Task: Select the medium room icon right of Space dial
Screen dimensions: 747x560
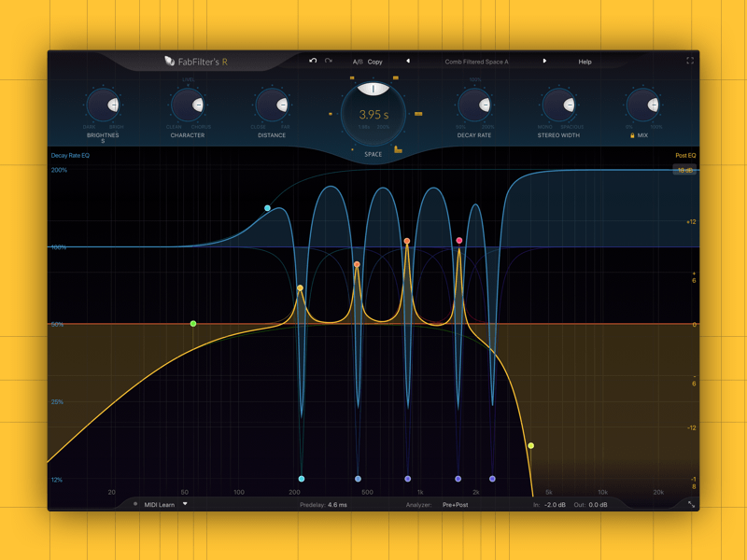Action: point(418,114)
